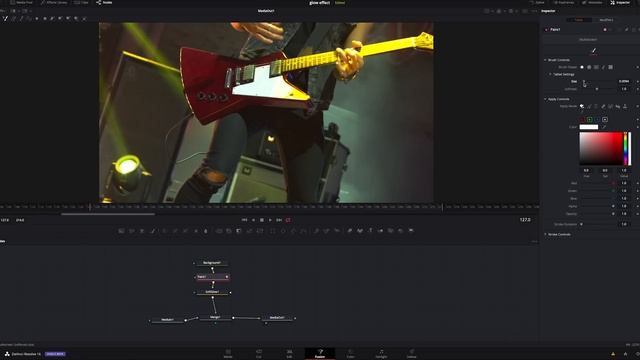Select the SoftGlow1 node
This screenshot has height=360, width=640.
(x=213, y=292)
